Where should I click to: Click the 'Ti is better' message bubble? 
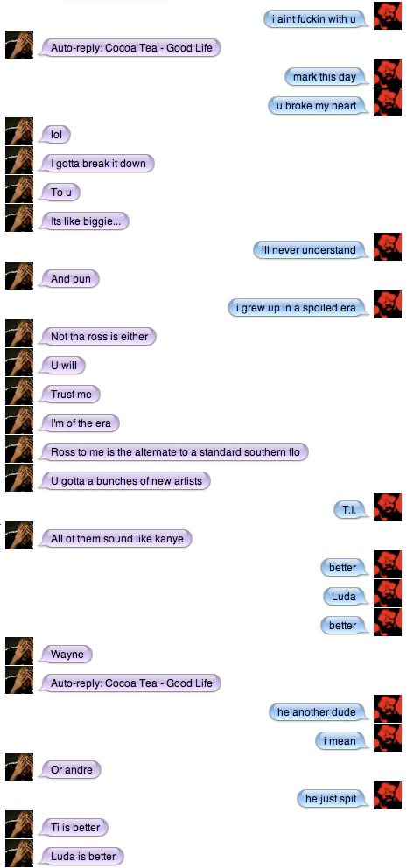coord(73,828)
